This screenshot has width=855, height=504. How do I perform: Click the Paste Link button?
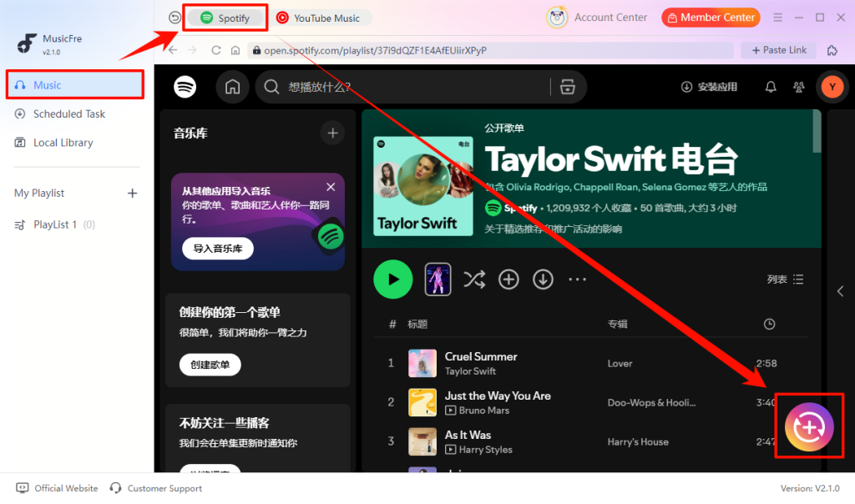click(779, 50)
